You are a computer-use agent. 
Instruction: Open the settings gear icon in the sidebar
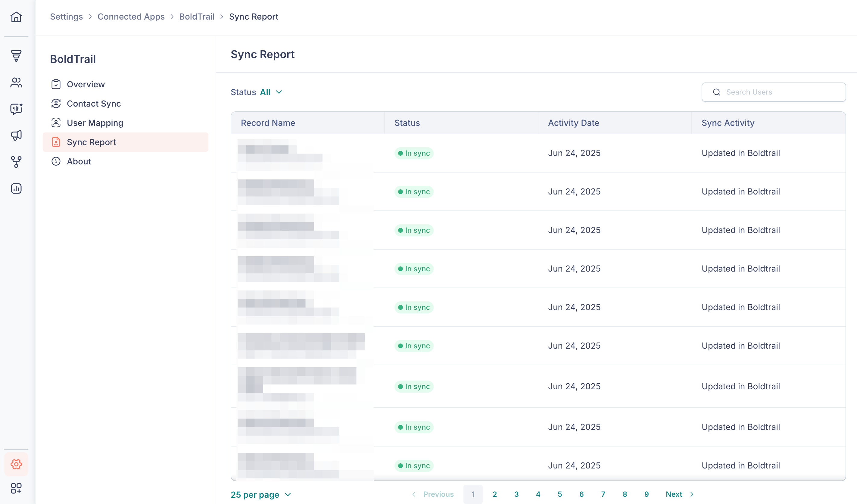[x=16, y=464]
